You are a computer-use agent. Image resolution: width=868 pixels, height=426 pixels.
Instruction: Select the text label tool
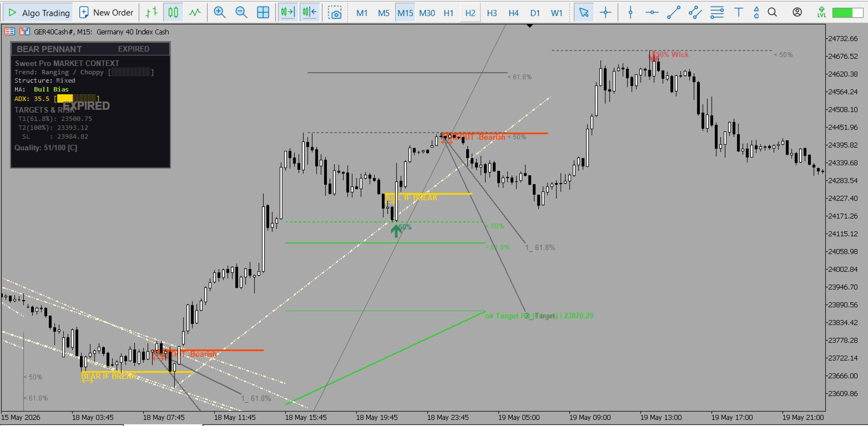click(x=739, y=12)
